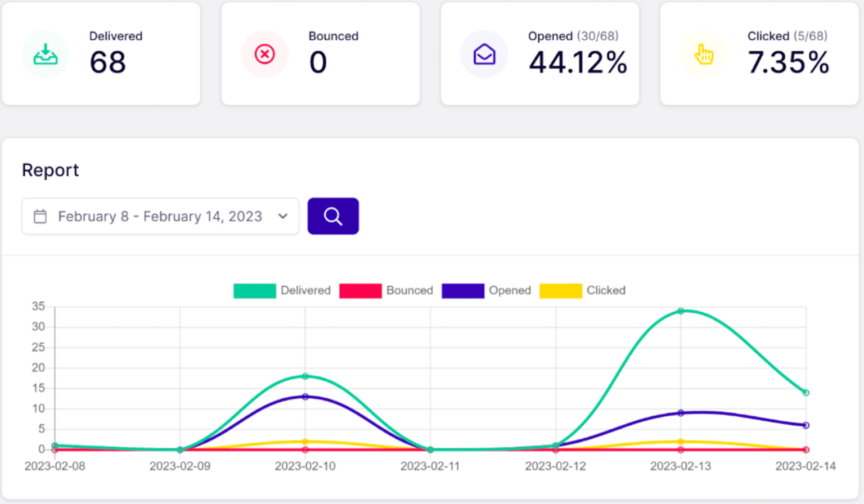
Task: Select the Delivered peak point on 2023-02-13
Action: click(x=681, y=310)
